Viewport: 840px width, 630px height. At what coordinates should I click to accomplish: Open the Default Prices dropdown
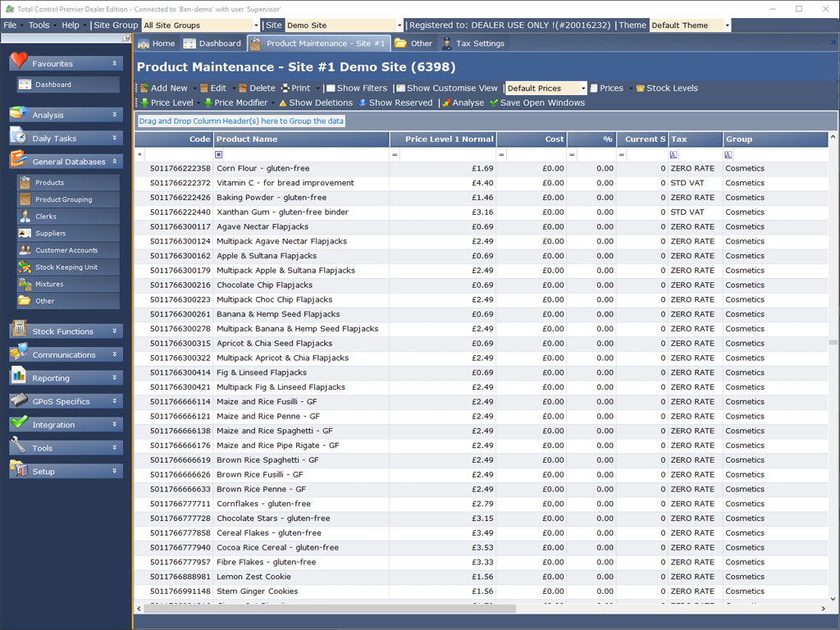click(583, 89)
